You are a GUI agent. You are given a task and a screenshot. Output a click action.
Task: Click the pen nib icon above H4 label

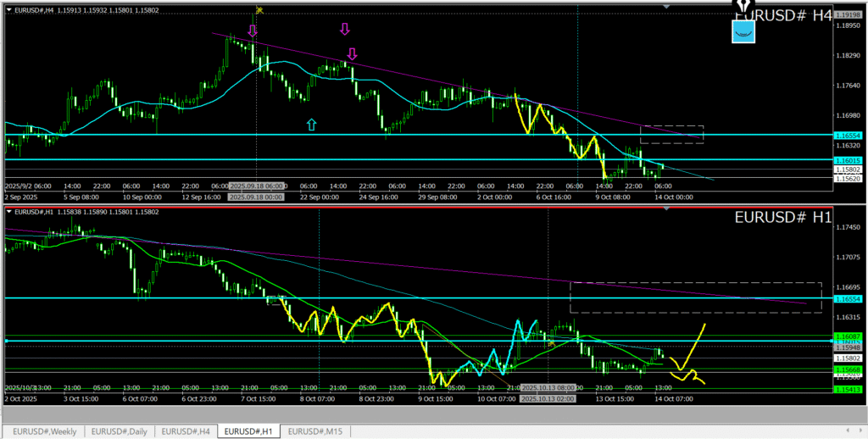[x=743, y=8]
